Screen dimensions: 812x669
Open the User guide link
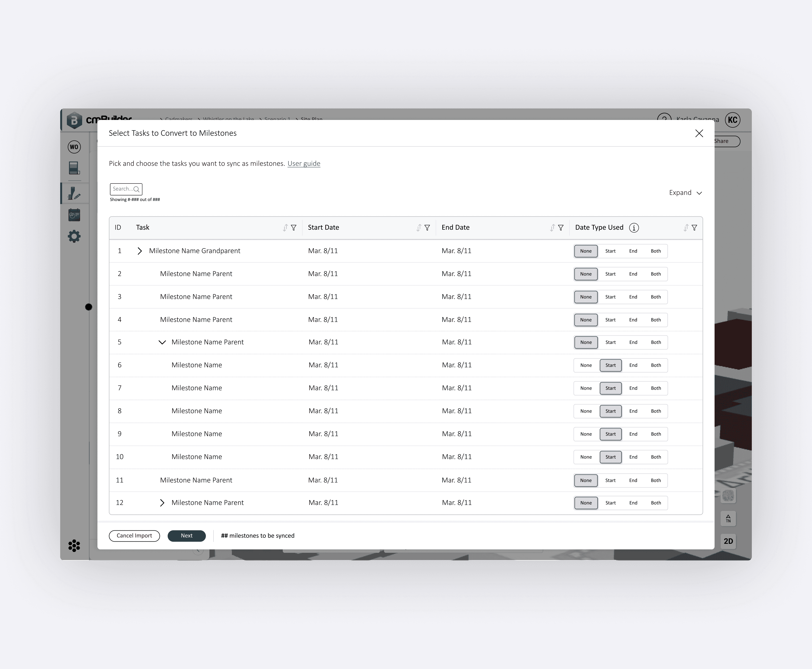(x=304, y=163)
